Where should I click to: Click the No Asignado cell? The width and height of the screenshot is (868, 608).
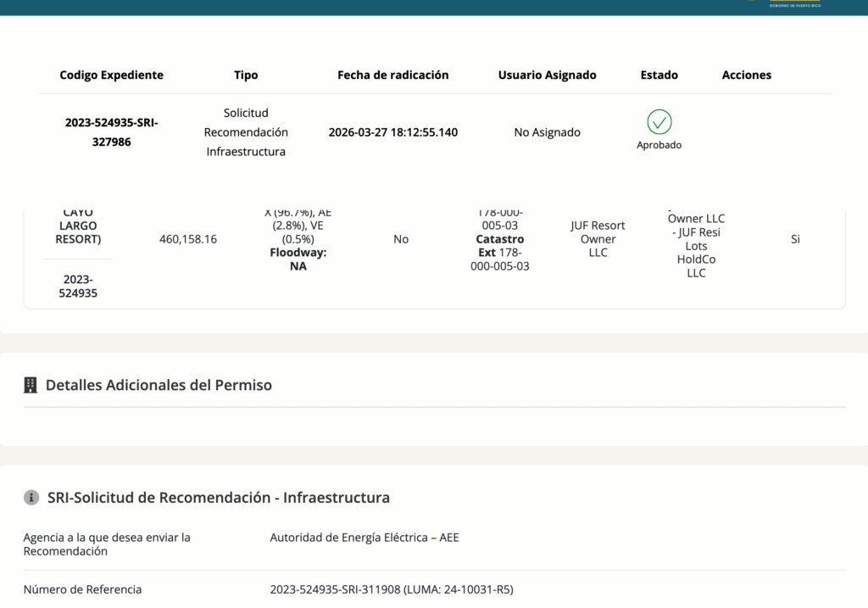(547, 131)
